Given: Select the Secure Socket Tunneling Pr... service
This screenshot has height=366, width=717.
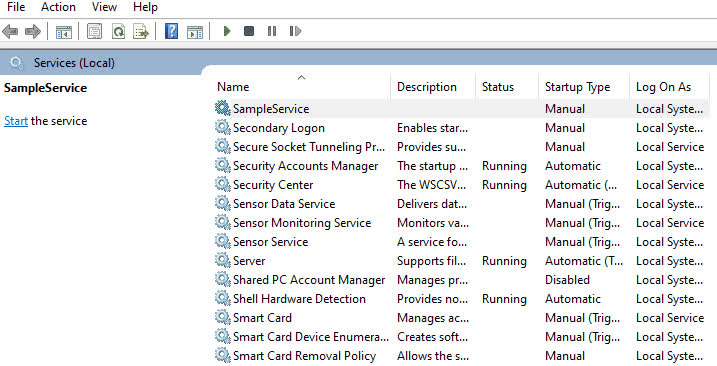Looking at the screenshot, I should point(309,147).
